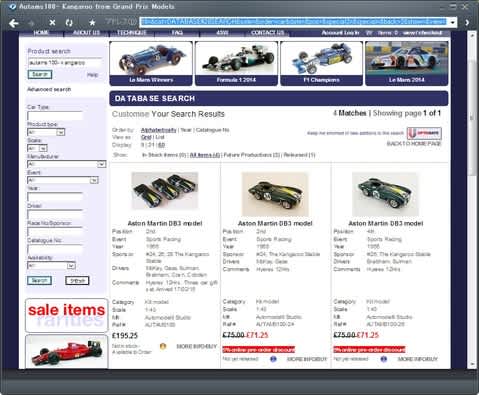Open the HOME menu item
This screenshot has width=479, height=395.
click(x=41, y=33)
